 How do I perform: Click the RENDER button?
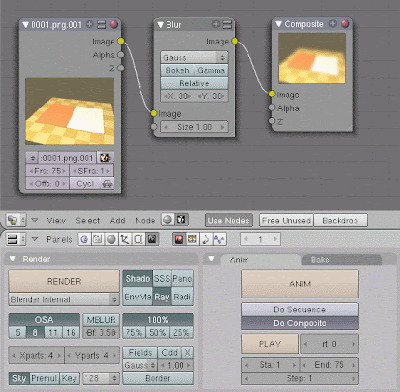pyautogui.click(x=64, y=281)
